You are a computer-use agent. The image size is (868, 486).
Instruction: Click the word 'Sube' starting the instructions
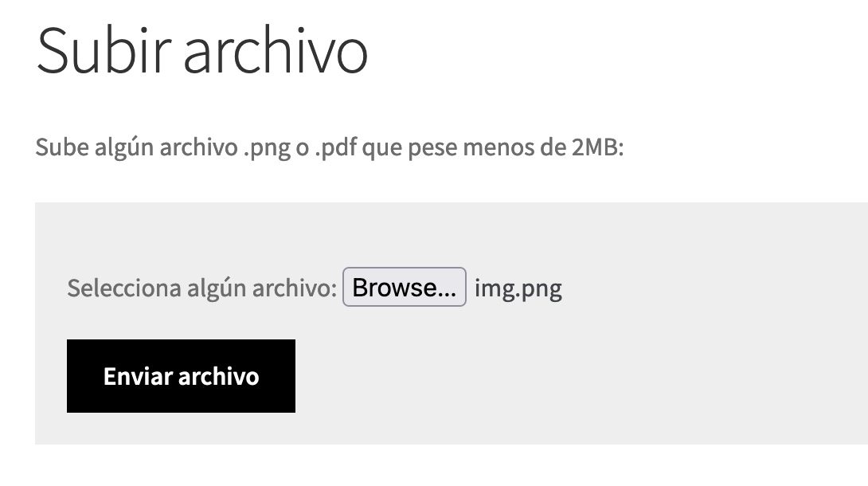[62, 147]
